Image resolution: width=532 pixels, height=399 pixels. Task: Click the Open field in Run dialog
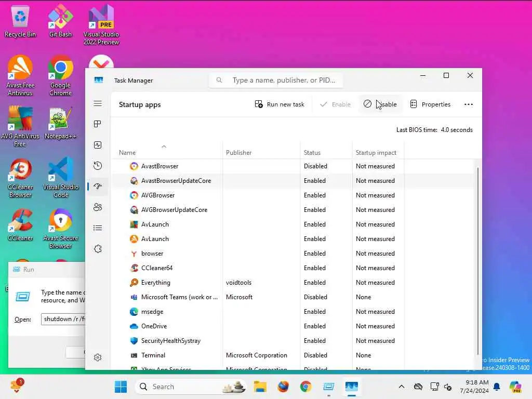[63, 319]
